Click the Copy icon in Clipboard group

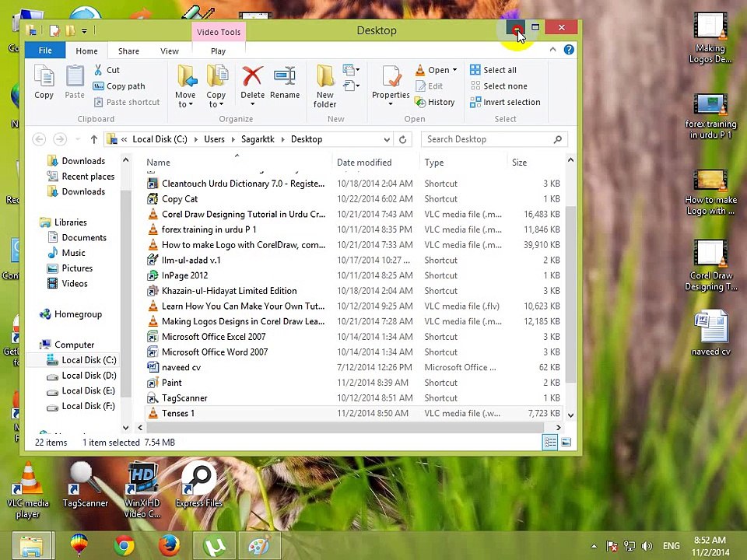pyautogui.click(x=44, y=82)
